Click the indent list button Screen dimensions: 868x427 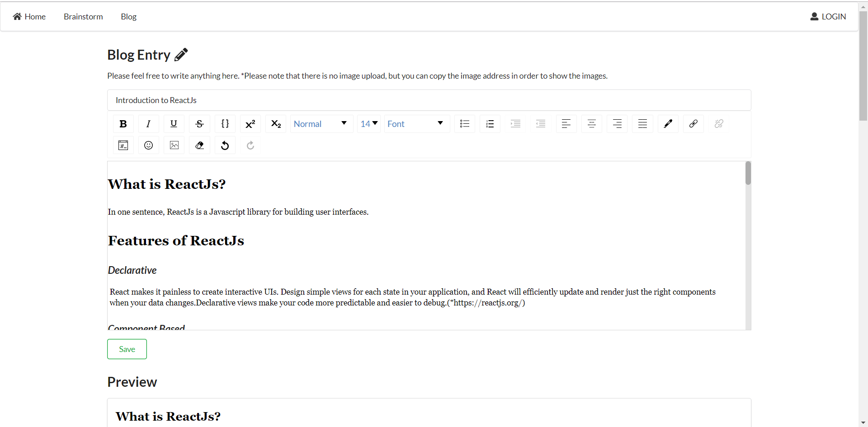tap(515, 124)
